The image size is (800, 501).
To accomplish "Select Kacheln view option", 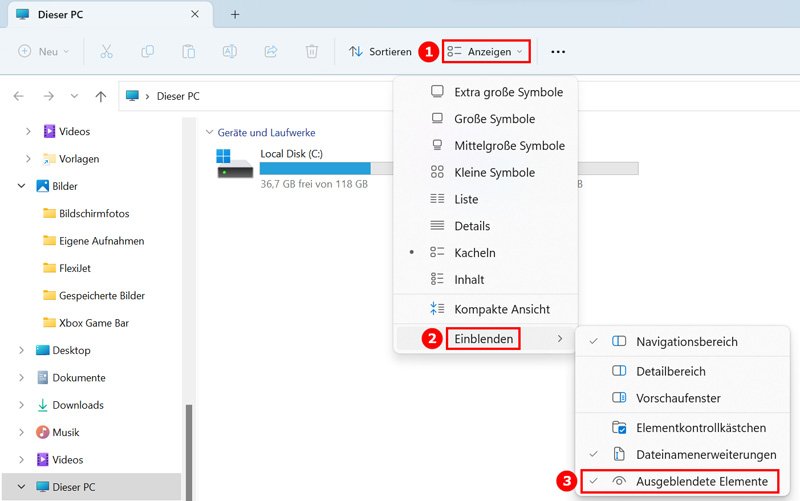I will pyautogui.click(x=486, y=253).
